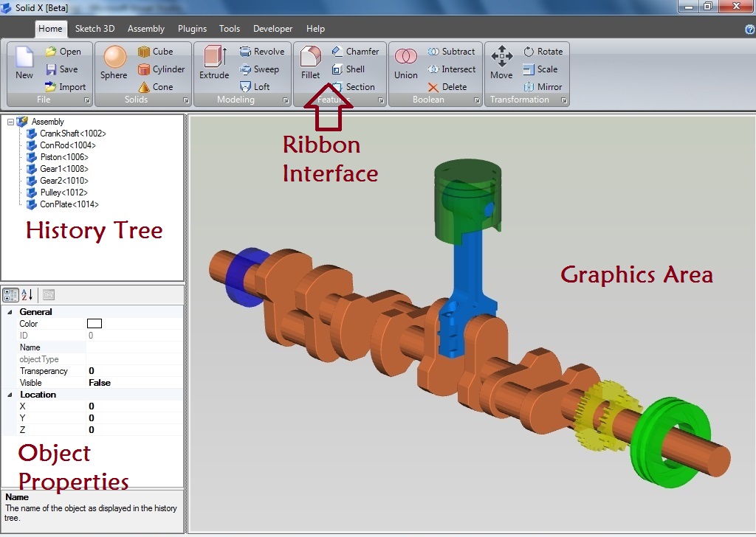Click the Name property value field
The width and height of the screenshot is (756, 537).
click(x=134, y=347)
